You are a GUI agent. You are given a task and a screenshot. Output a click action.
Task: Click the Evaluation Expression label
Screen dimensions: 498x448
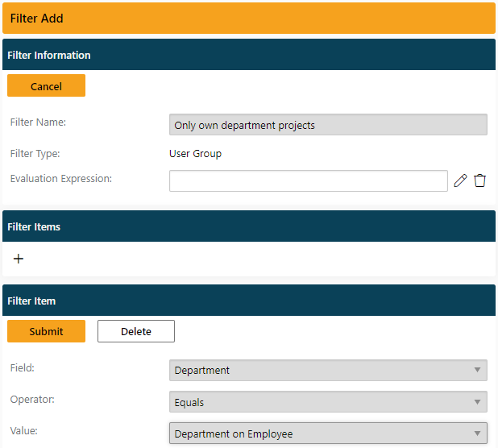point(61,179)
